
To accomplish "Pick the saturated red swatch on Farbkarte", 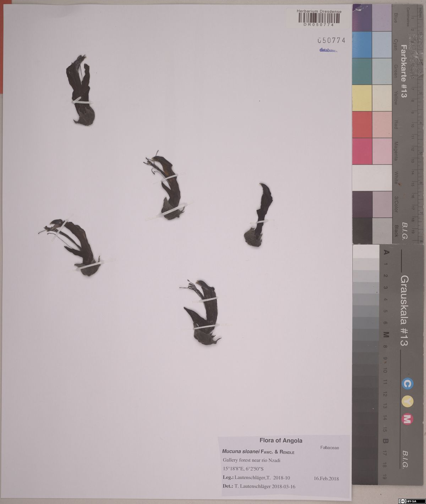I will [x=362, y=124].
